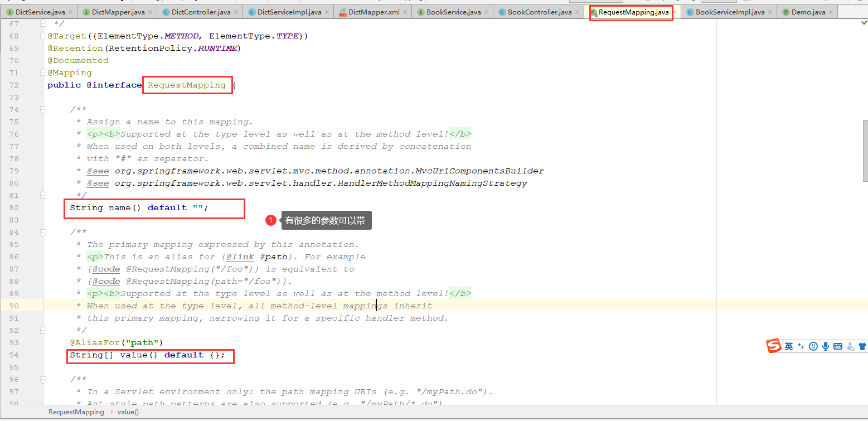Collapse annotations fold marker at line 68
Screen dimensions: 868x421
click(x=43, y=36)
